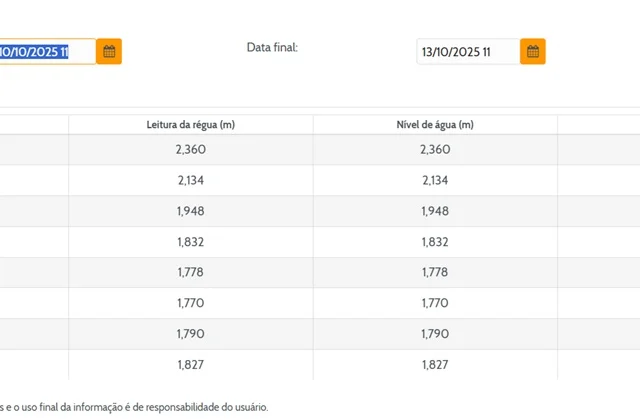The height and width of the screenshot is (419, 640).
Task: Select the 1,790 reading under Leitura da régua
Action: coord(190,334)
